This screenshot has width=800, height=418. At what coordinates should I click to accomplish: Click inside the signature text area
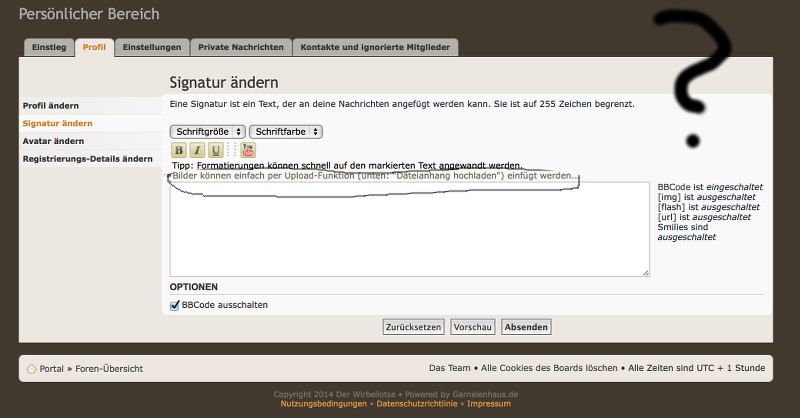[408, 230]
